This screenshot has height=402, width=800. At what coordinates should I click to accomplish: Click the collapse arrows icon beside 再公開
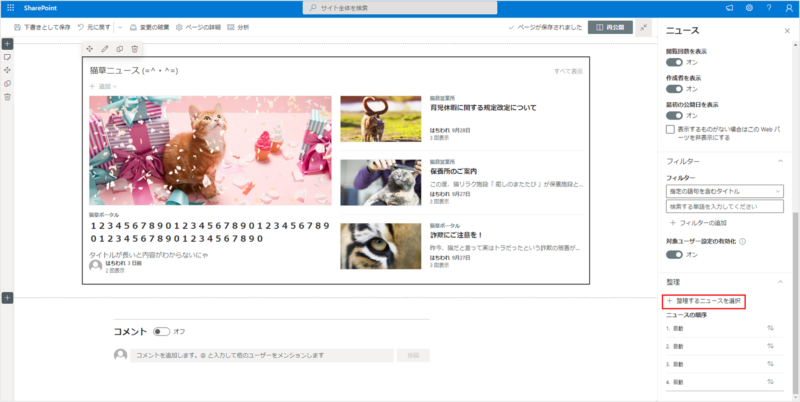(642, 27)
